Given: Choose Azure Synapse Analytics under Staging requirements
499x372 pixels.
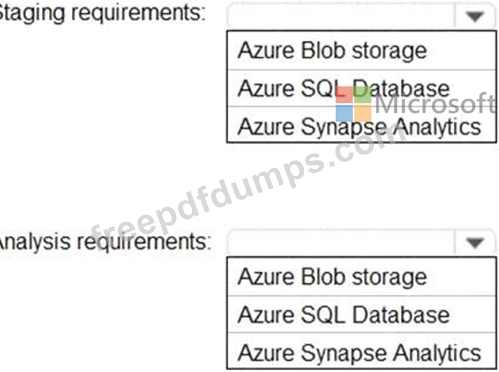Looking at the screenshot, I should click(x=361, y=126).
